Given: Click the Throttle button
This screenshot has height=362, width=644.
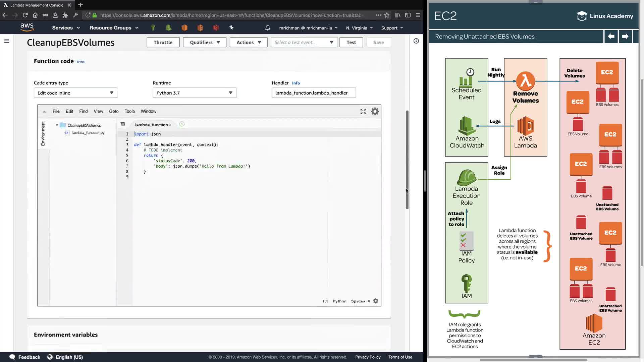Looking at the screenshot, I should pyautogui.click(x=163, y=42).
